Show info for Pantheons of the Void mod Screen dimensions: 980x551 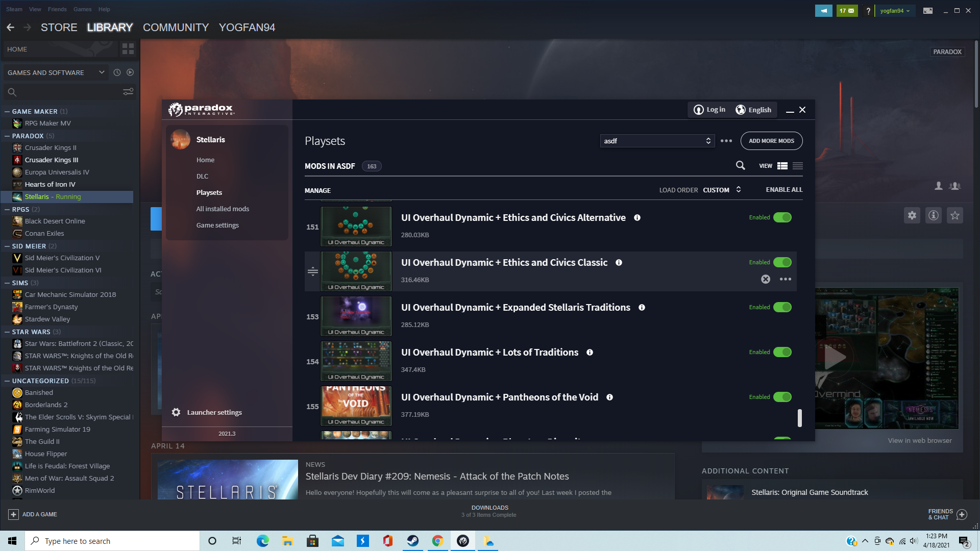609,397
